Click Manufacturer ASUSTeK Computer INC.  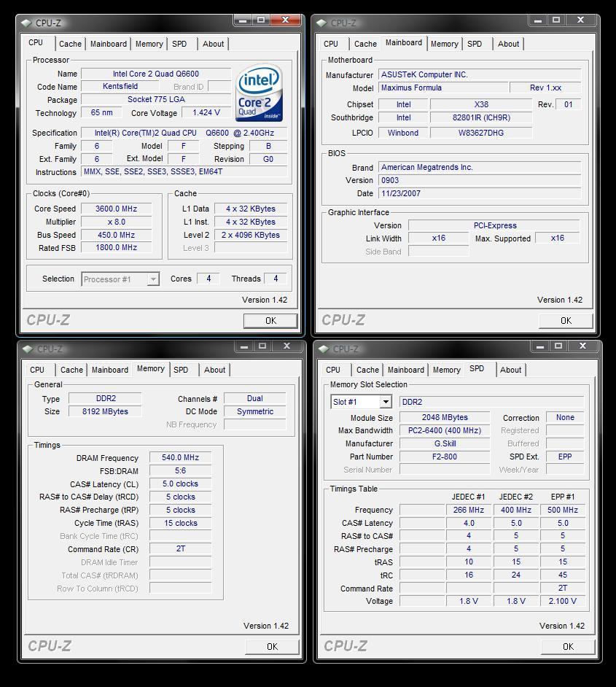[x=480, y=74]
